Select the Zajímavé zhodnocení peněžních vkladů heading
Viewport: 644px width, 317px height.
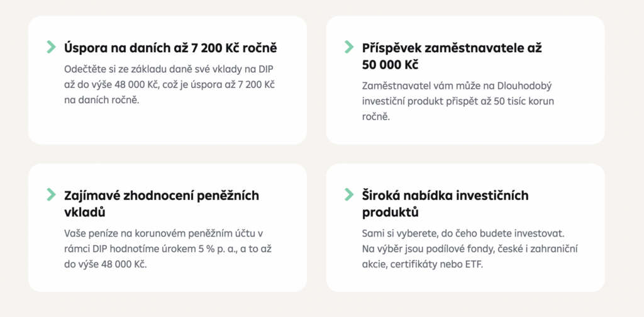(x=162, y=204)
